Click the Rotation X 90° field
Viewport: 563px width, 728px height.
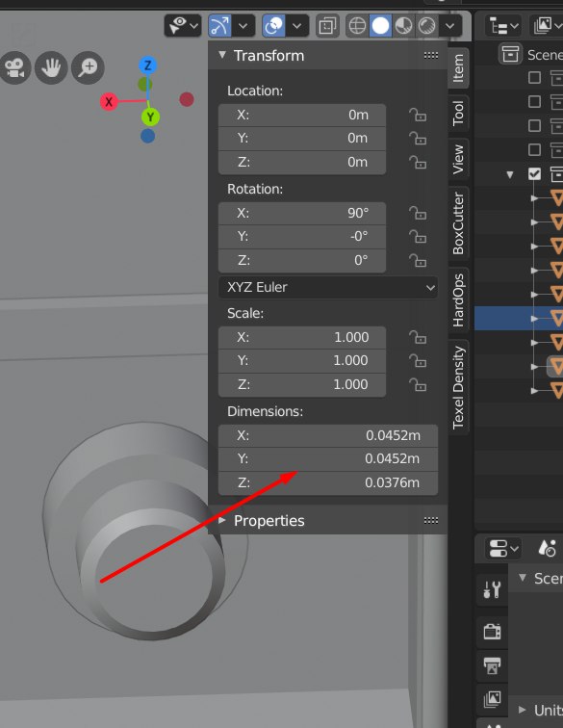coord(302,213)
